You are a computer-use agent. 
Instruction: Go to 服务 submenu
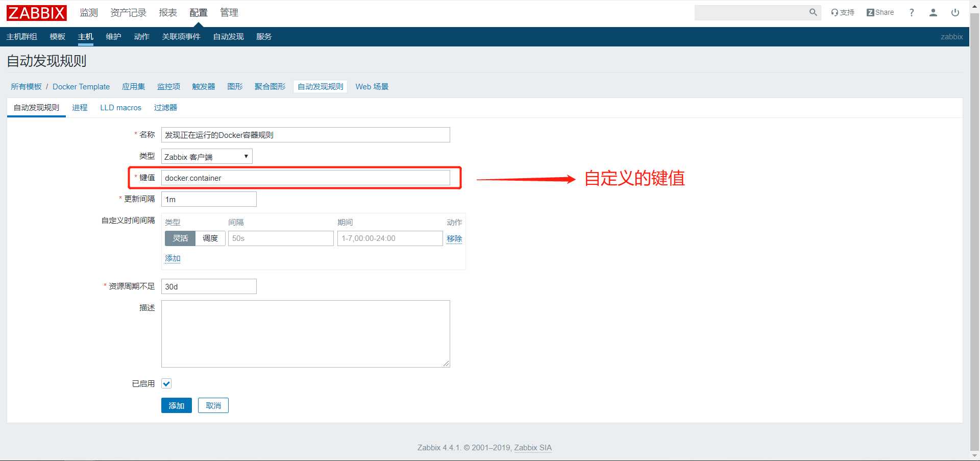264,37
